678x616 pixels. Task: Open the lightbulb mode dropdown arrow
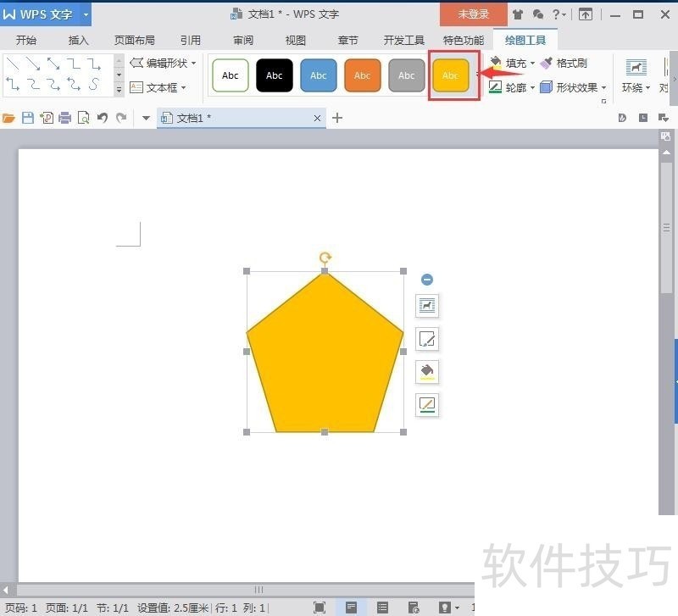pyautogui.click(x=458, y=608)
